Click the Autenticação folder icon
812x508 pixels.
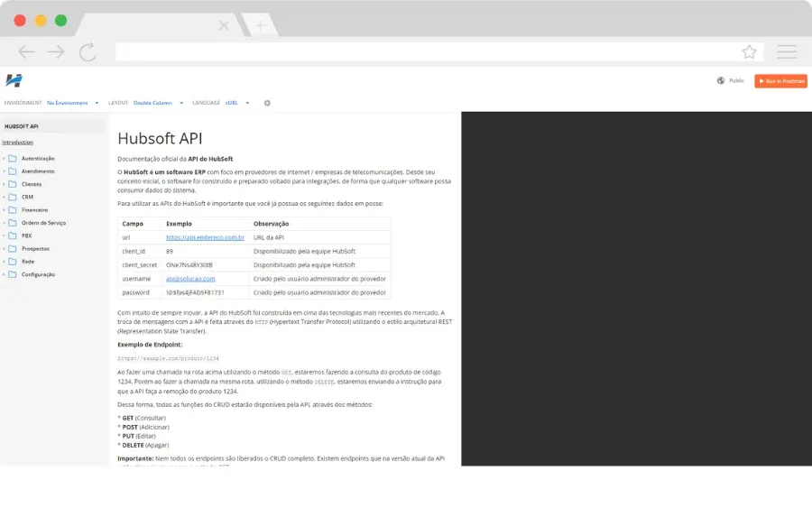[x=13, y=159]
